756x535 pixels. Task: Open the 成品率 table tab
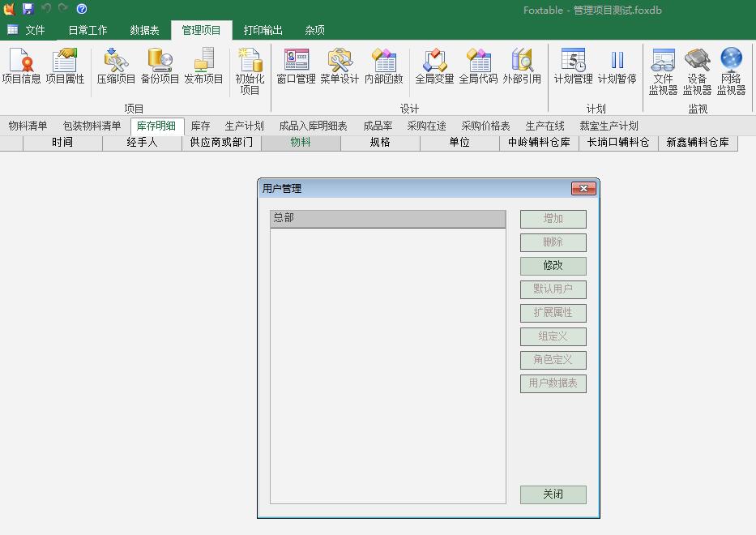tap(378, 126)
